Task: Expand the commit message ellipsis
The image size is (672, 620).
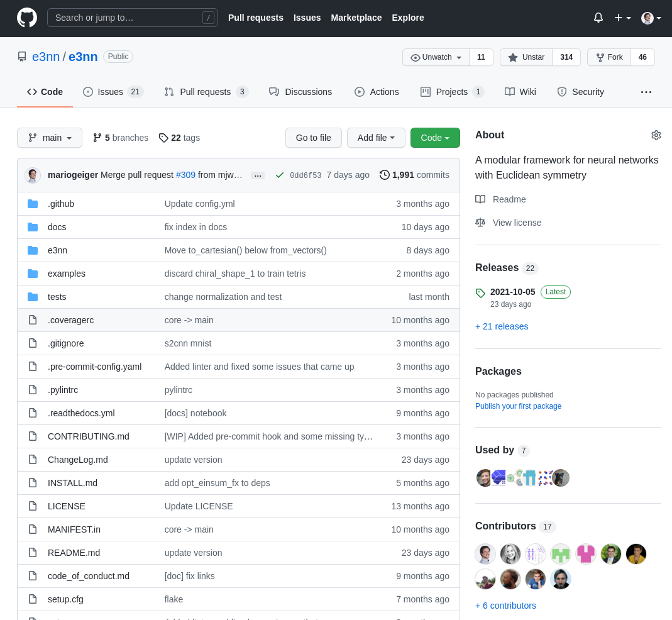Action: tap(258, 175)
